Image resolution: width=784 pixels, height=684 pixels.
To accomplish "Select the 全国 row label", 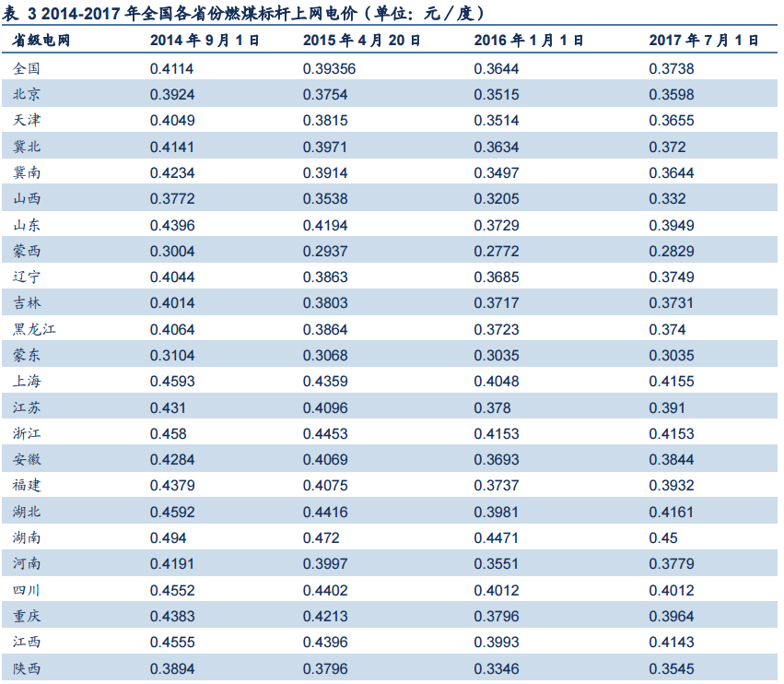I will pos(28,68).
